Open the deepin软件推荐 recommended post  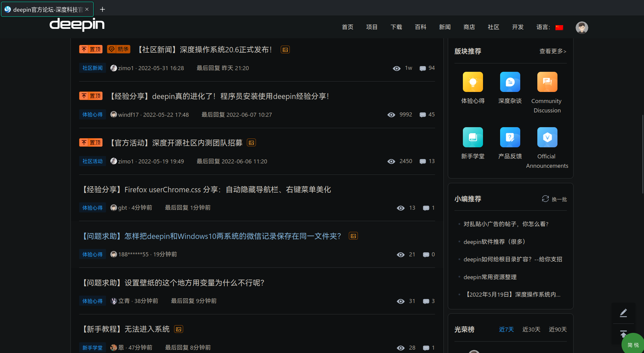pyautogui.click(x=494, y=242)
